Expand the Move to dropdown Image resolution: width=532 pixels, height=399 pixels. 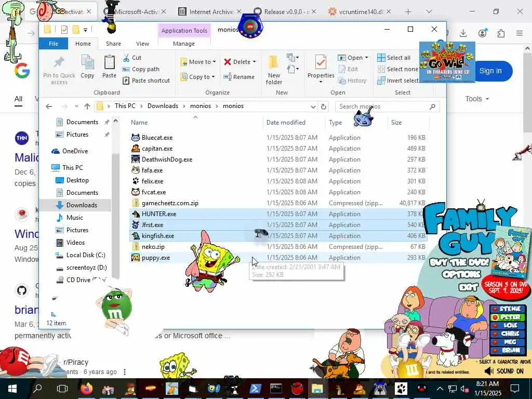click(214, 62)
